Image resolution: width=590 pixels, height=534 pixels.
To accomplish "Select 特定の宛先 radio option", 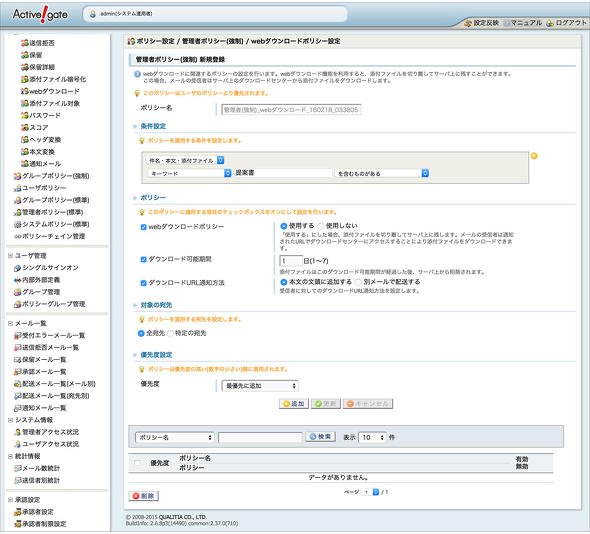I will click(170, 333).
